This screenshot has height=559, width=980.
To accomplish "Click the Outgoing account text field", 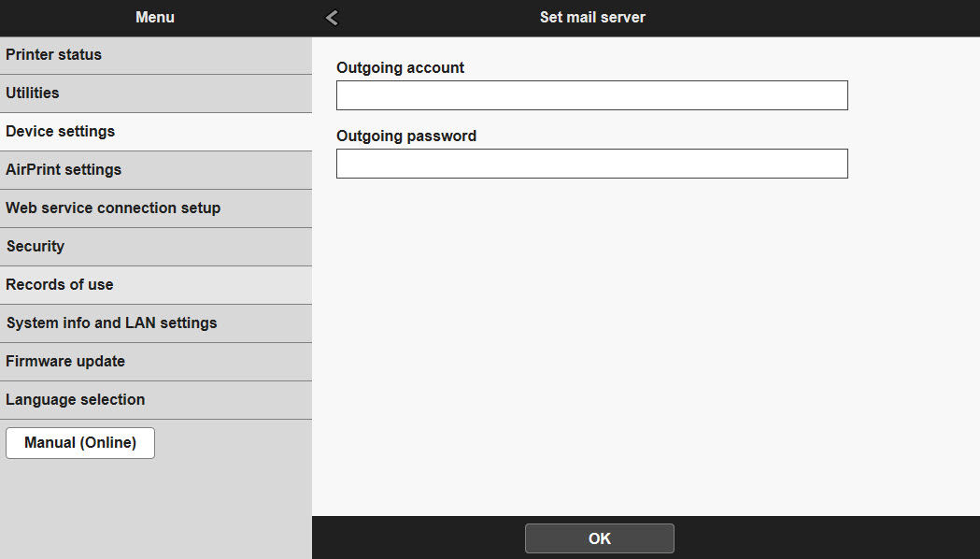I will (x=591, y=95).
